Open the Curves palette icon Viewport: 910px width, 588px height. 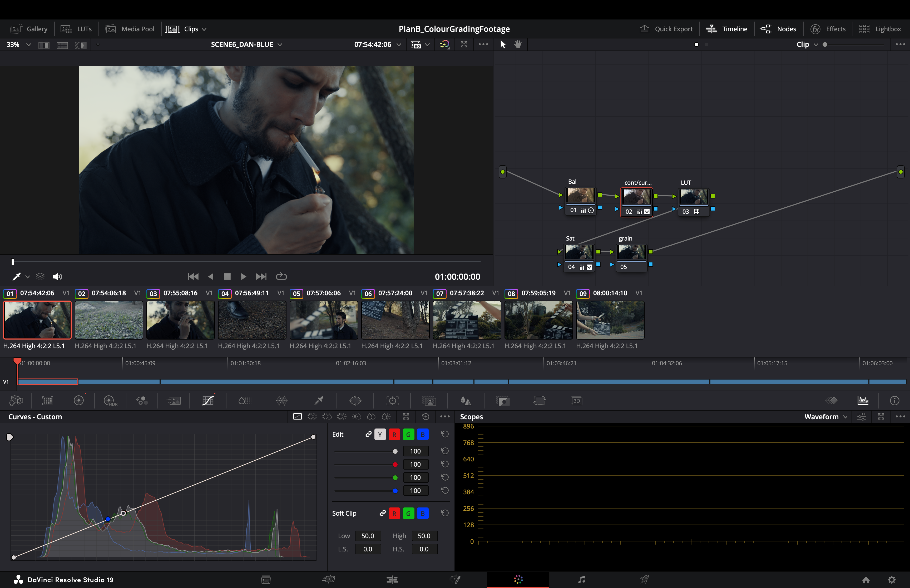208,401
